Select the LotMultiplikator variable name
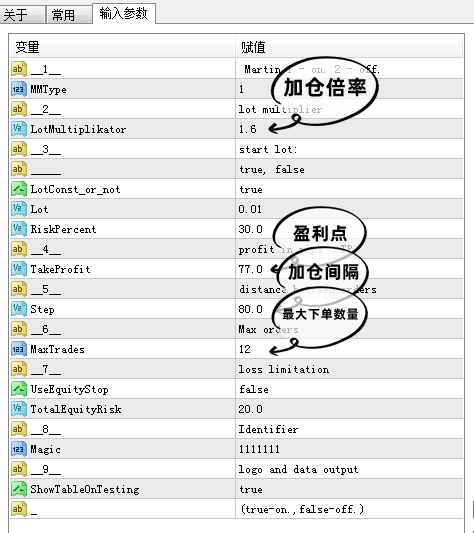Screen dimensions: 474x533 (78, 129)
